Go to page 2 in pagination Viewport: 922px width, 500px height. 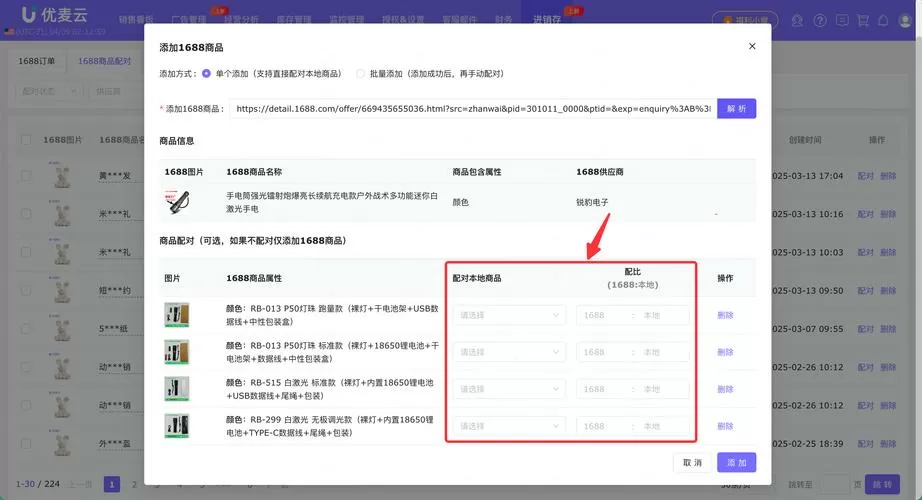click(134, 484)
